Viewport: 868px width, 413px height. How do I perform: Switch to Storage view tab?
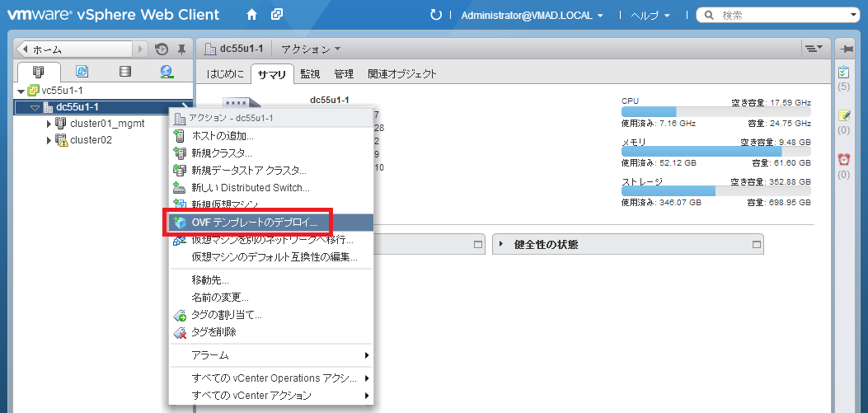(125, 72)
